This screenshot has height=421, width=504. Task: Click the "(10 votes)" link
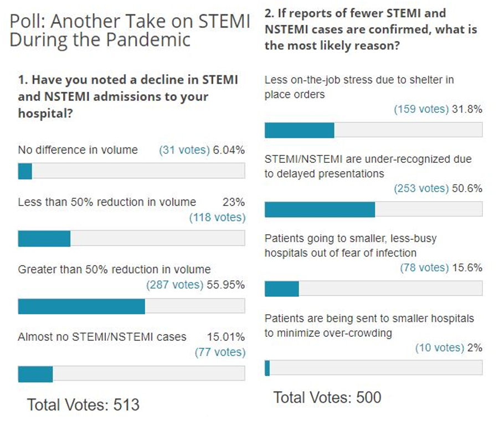pos(440,348)
